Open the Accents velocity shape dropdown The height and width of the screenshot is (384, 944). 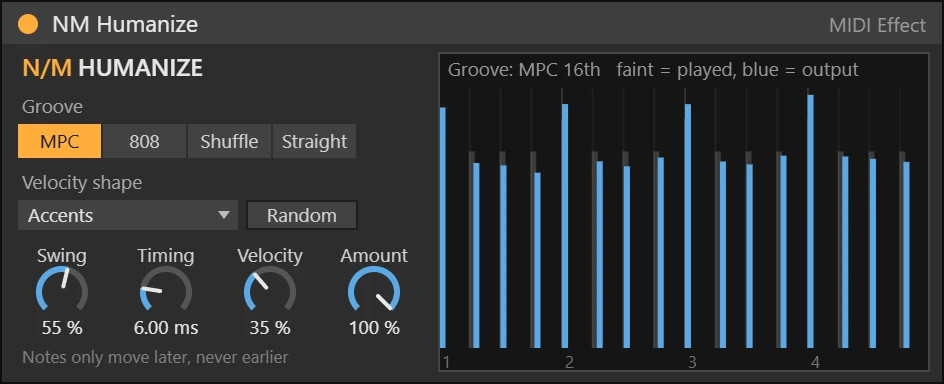tap(128, 215)
